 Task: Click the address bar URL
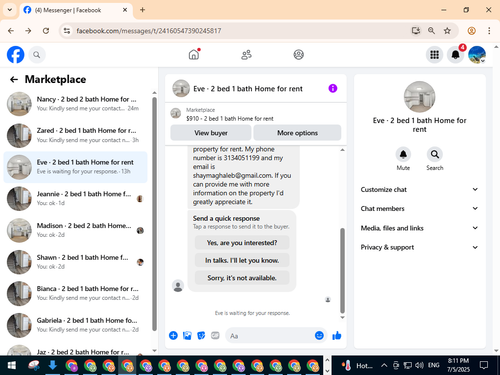pos(149,31)
